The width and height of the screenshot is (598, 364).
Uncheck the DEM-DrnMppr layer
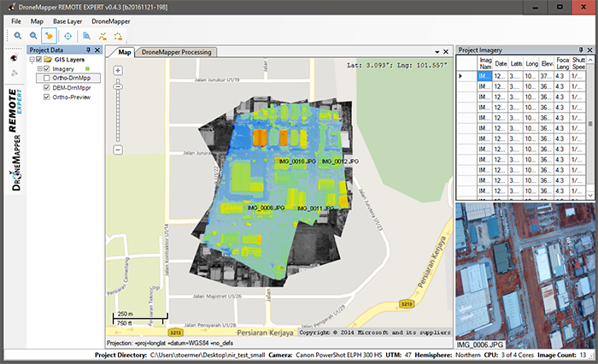click(x=47, y=87)
